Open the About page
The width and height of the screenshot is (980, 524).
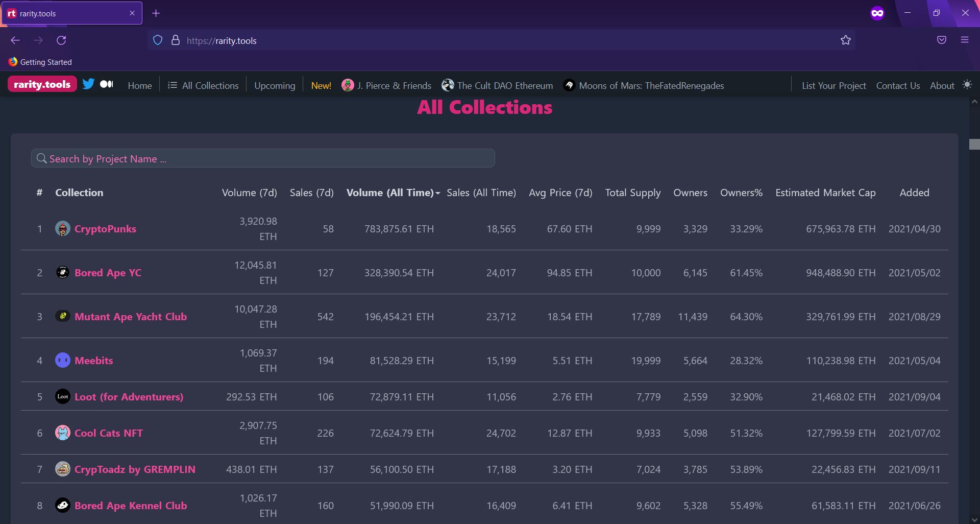[x=942, y=85]
